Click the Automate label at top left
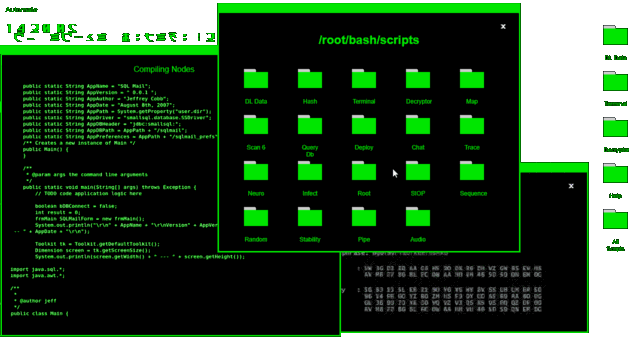This screenshot has width=640, height=360. tap(21, 9)
